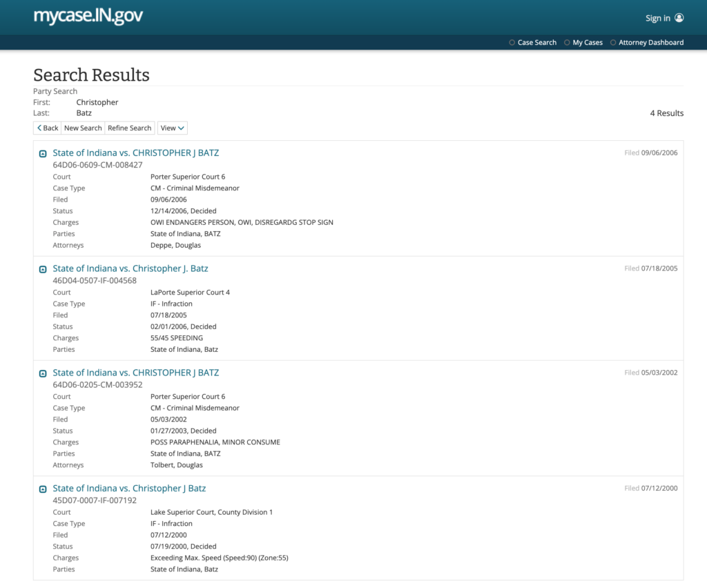Viewport: 707px width, 588px height.
Task: Collapse case 64D06-0205-CM-003952 details
Action: pyautogui.click(x=43, y=373)
